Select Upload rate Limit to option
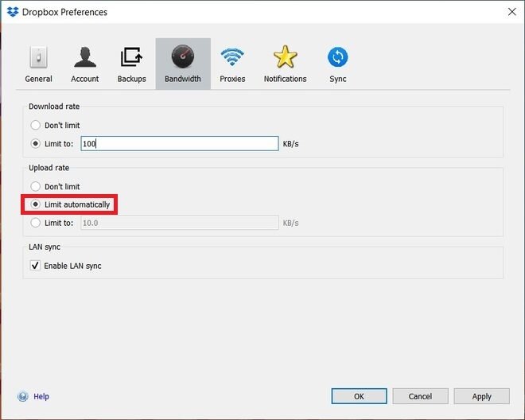Image resolution: width=525 pixels, height=420 pixels. 36,223
